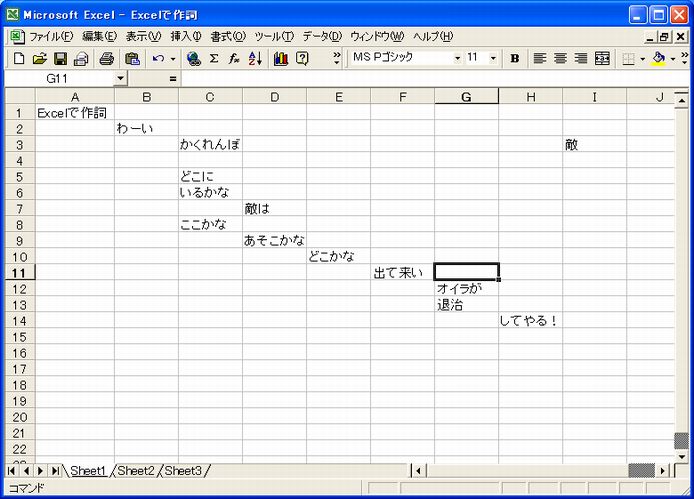Open the Borders dropdown arrow
The width and height of the screenshot is (694, 499).
click(x=642, y=58)
